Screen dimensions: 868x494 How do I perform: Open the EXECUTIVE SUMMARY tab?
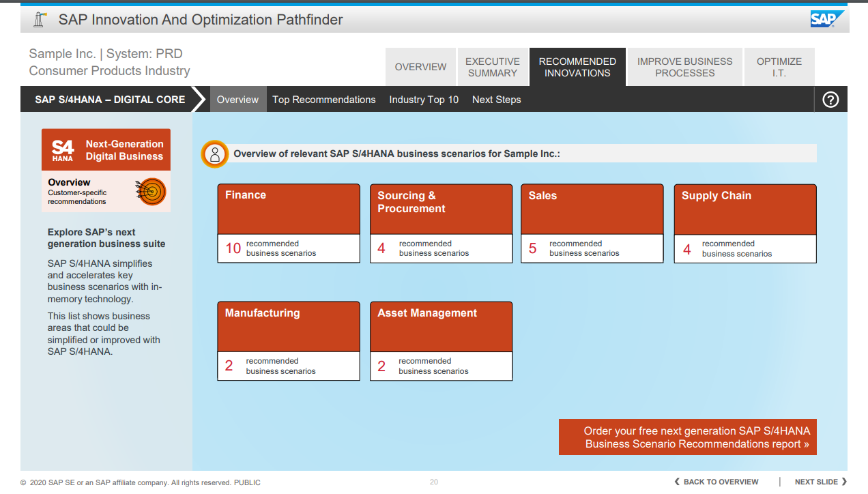(493, 67)
